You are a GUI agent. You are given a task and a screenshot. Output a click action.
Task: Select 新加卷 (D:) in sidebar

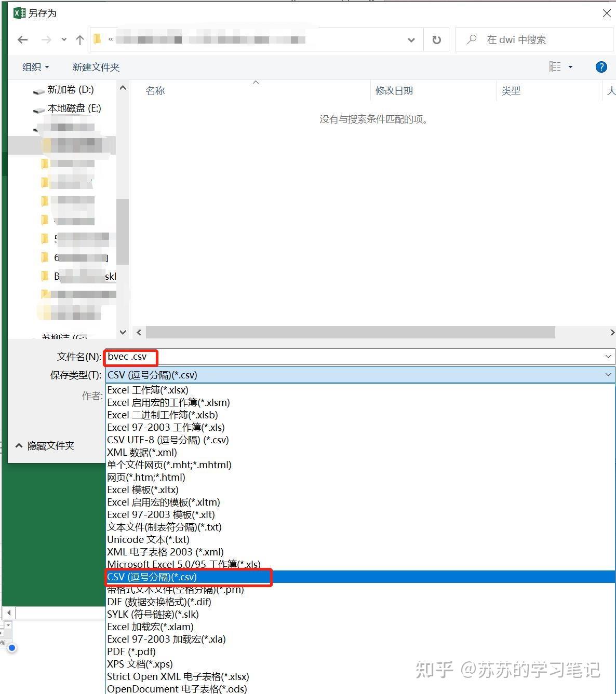(71, 90)
